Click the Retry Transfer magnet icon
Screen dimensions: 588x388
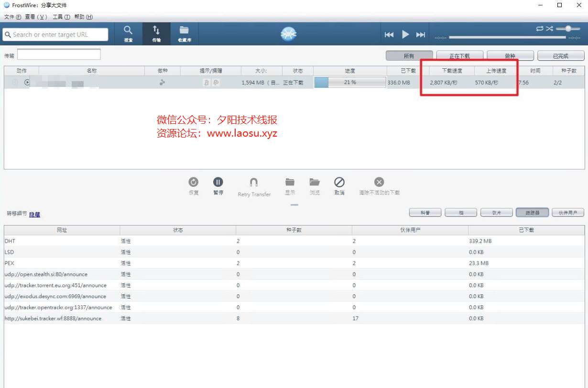tap(254, 183)
